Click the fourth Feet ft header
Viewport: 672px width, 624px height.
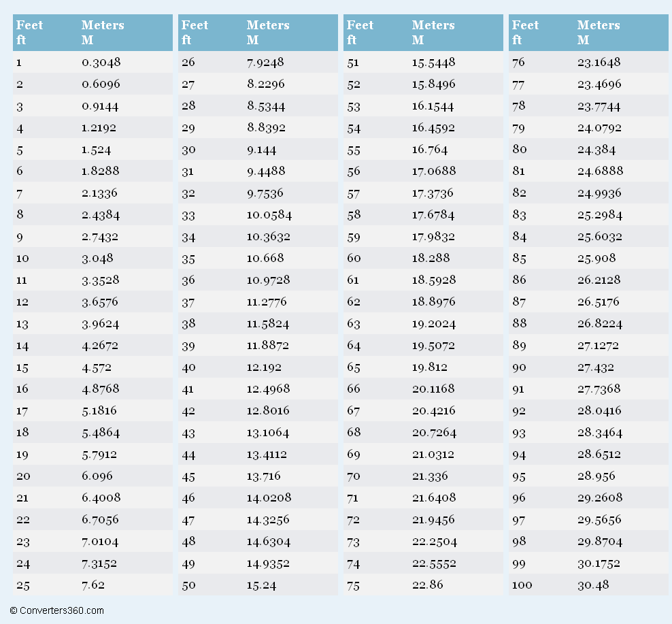[x=526, y=33]
